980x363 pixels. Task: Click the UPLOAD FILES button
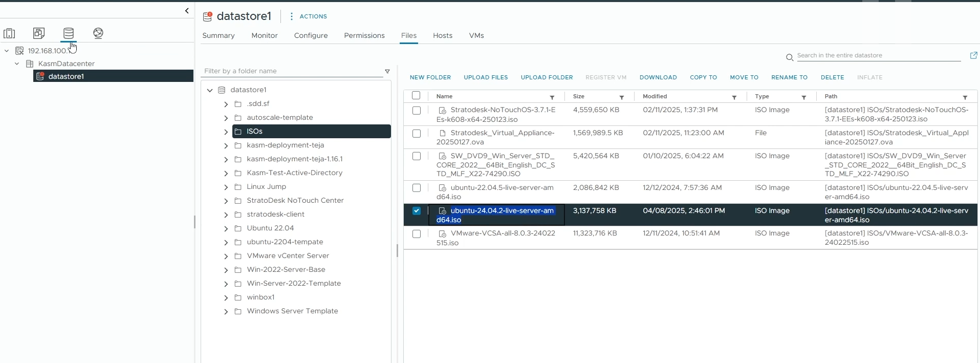click(x=486, y=78)
